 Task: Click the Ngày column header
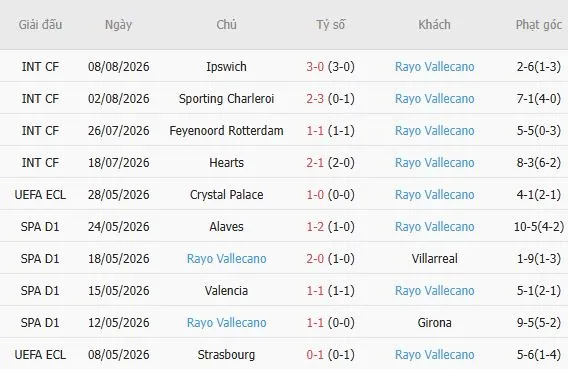point(118,25)
